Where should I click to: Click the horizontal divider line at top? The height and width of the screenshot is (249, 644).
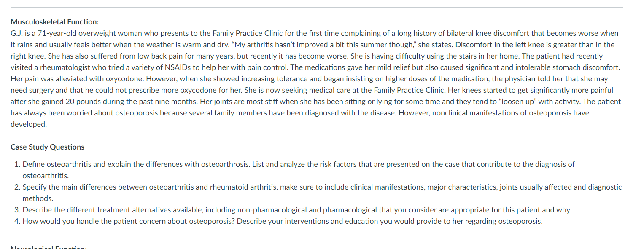click(316, 7)
